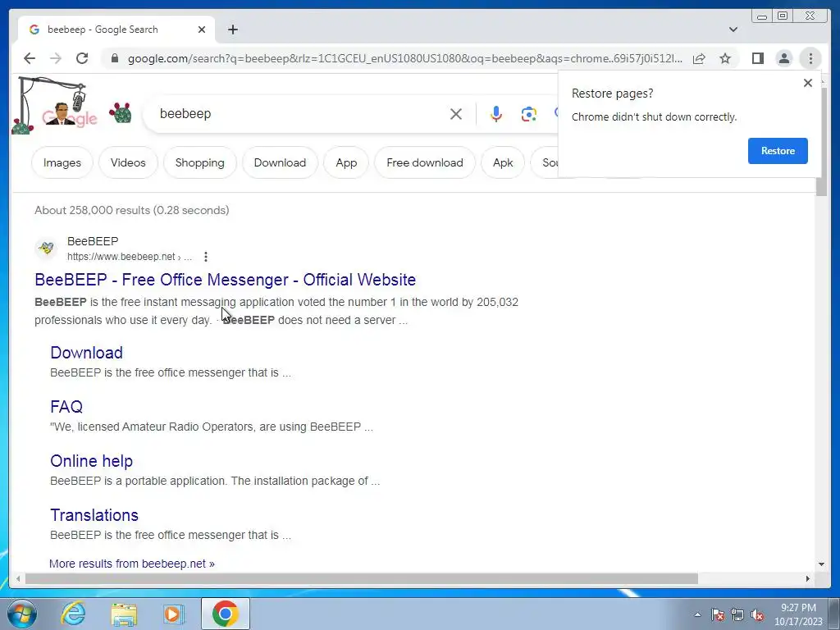Open the Chrome profile avatar menu
This screenshot has width=840, height=630.
[x=783, y=58]
